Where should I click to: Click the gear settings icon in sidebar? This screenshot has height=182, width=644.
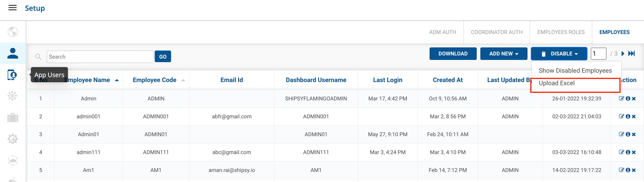point(13,139)
